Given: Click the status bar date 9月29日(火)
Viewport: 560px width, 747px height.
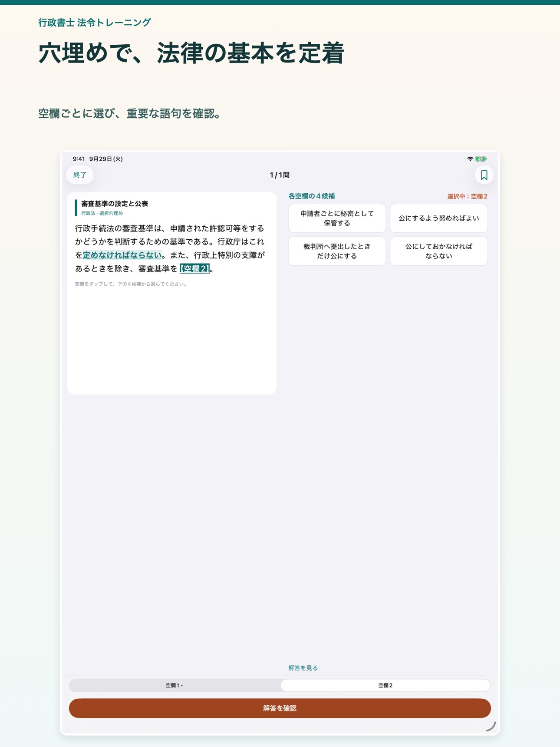Looking at the screenshot, I should [106, 159].
